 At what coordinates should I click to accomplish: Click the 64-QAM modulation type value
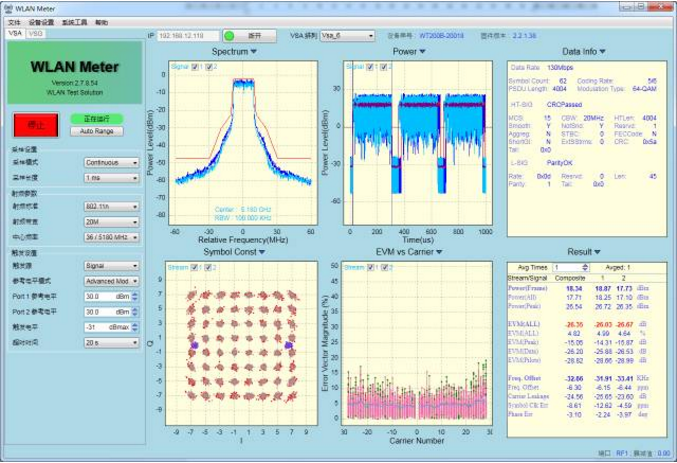644,89
